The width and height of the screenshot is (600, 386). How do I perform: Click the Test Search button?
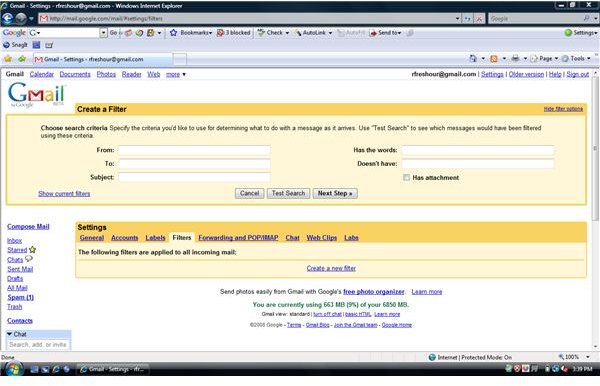[x=288, y=193]
